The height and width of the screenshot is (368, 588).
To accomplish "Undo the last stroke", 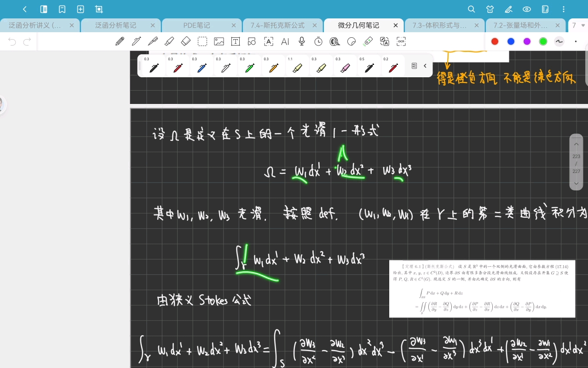I will (12, 42).
